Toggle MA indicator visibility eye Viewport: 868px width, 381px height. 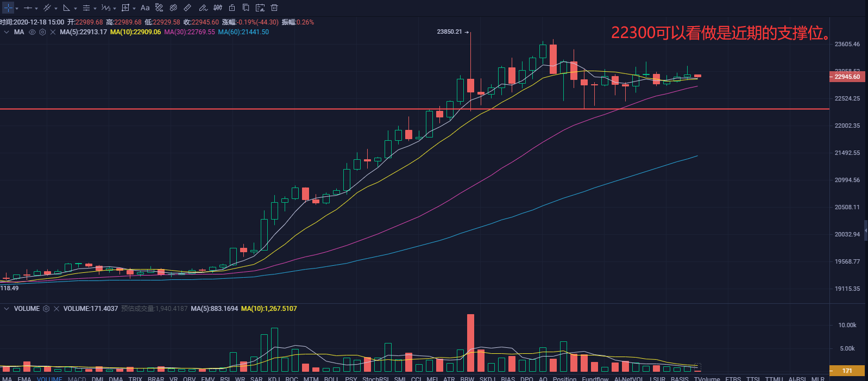(32, 32)
